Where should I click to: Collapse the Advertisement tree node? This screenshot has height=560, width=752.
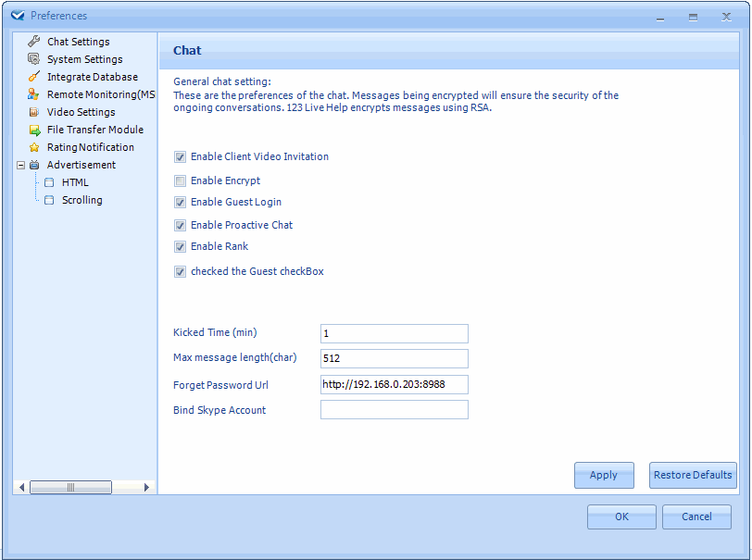[20, 165]
